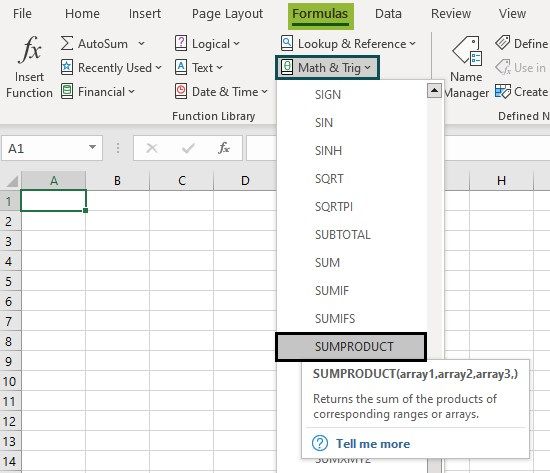Choose SQRT from the function list

click(x=352, y=179)
